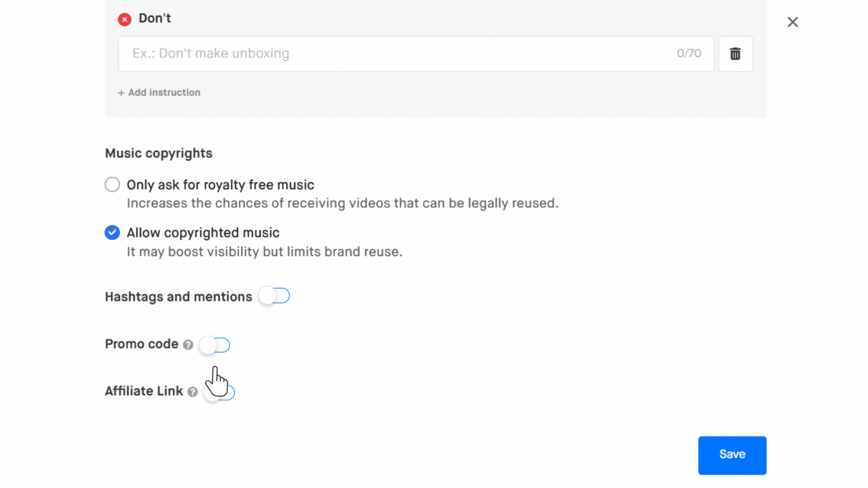Image resolution: width=868 pixels, height=488 pixels.
Task: Select Only ask for royalty free music
Action: [113, 184]
